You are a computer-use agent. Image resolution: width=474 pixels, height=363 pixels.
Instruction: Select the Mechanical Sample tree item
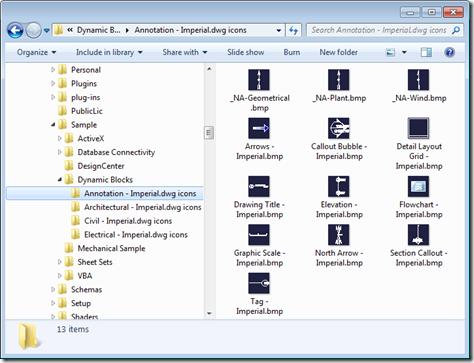coord(111,248)
